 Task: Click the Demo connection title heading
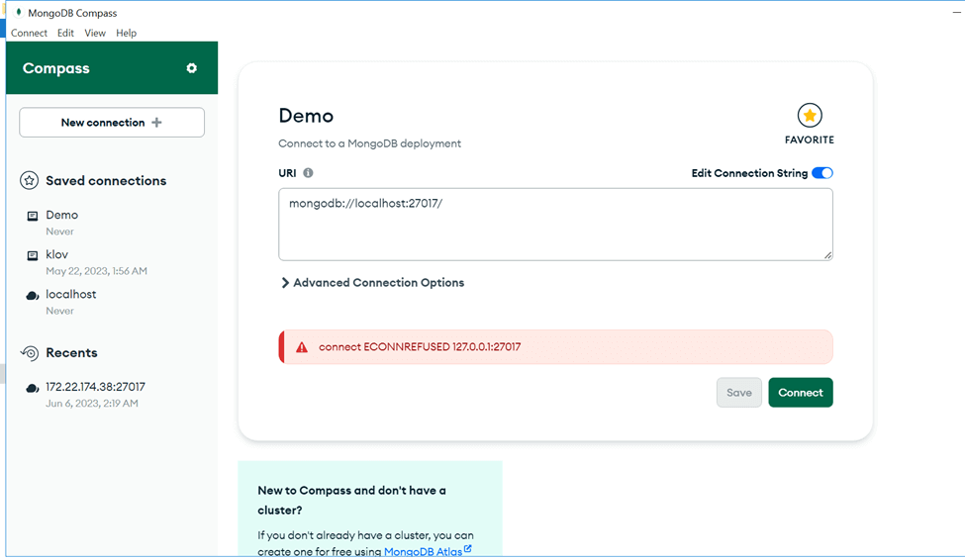(x=306, y=116)
